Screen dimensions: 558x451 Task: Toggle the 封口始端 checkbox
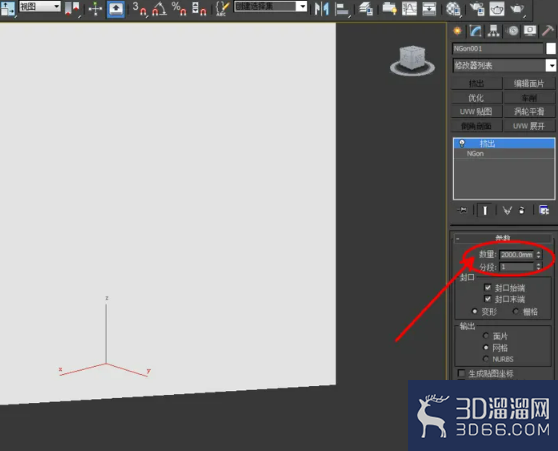488,287
